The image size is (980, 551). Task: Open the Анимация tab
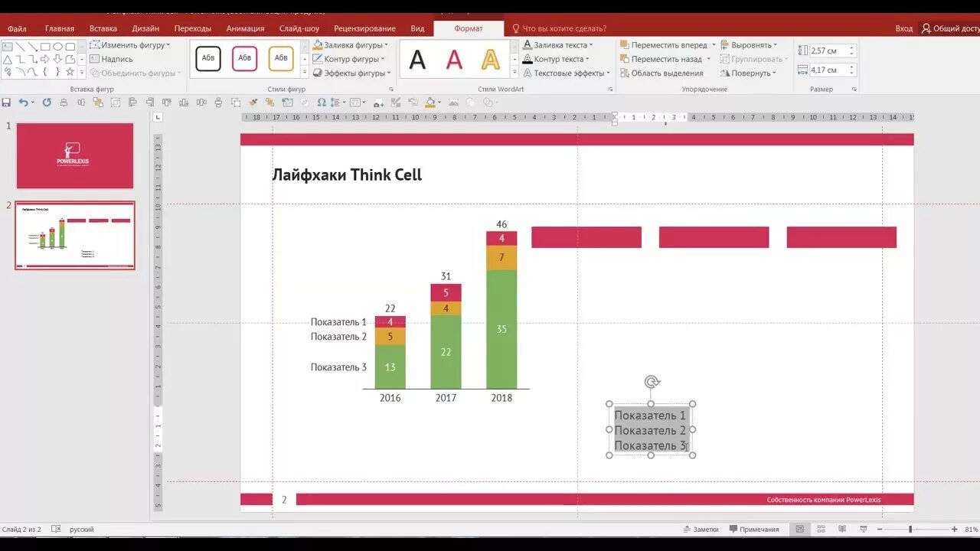tap(245, 28)
